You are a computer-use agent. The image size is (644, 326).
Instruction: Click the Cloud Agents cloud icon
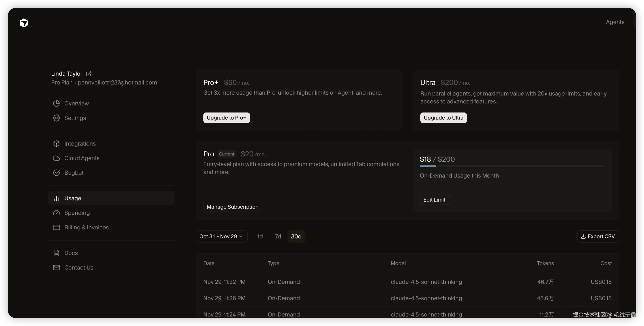pos(56,158)
